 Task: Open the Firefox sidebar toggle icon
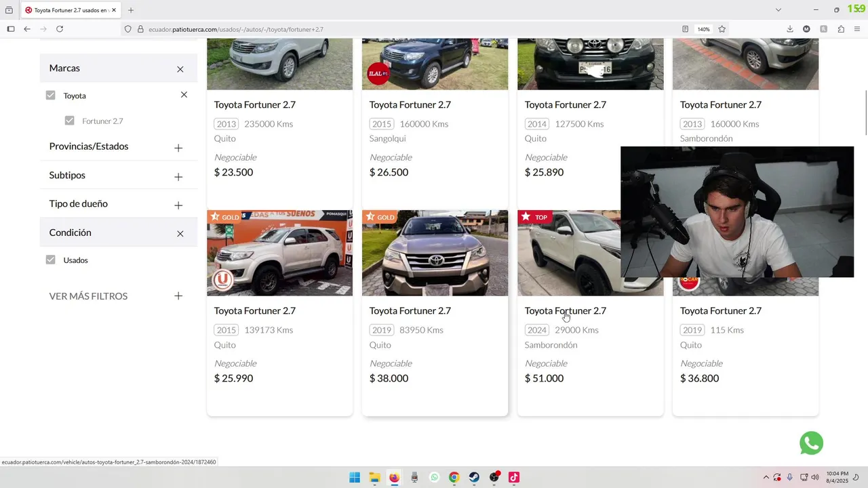pyautogui.click(x=11, y=29)
